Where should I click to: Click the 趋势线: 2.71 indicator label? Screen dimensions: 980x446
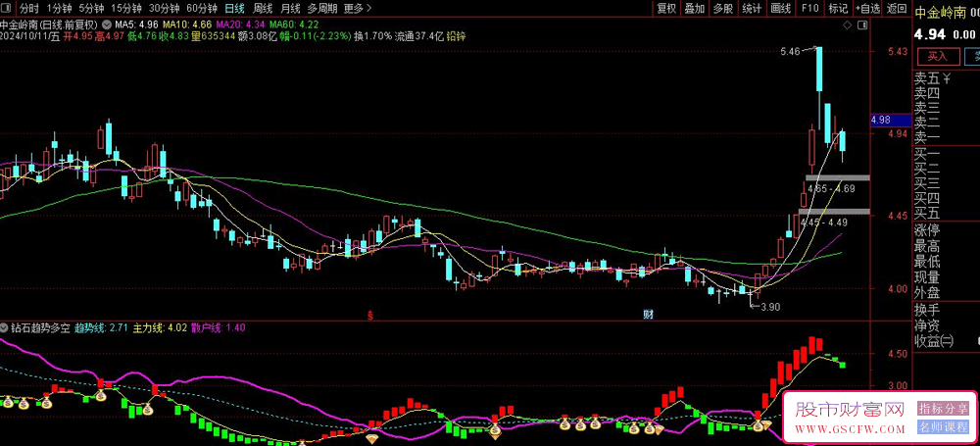101,327
